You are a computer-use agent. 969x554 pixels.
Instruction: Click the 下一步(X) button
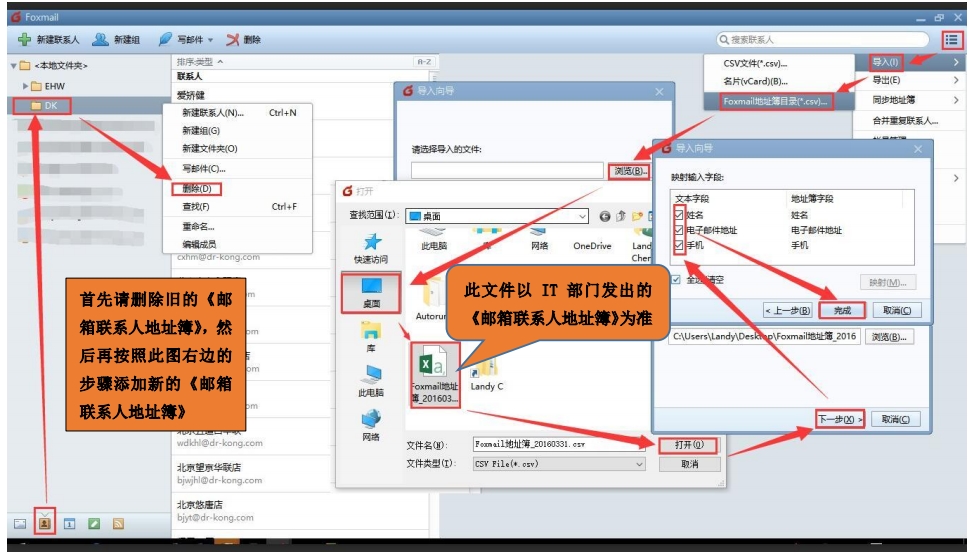(x=839, y=419)
